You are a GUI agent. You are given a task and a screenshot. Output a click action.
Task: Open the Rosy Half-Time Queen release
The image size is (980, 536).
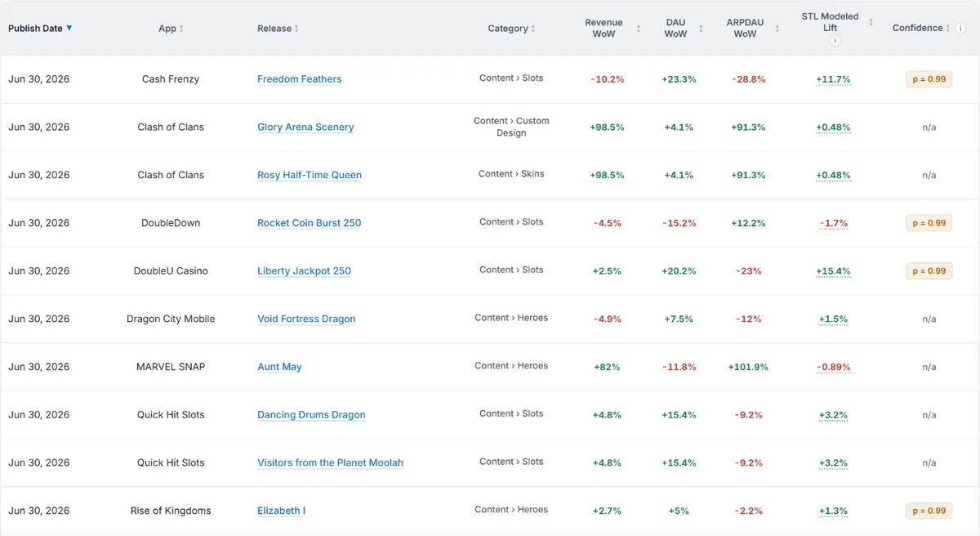pyautogui.click(x=310, y=175)
